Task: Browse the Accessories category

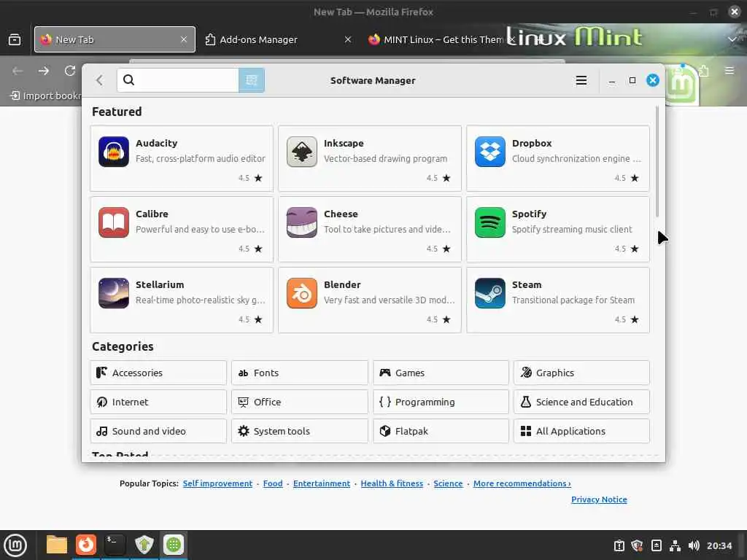Action: [x=158, y=373]
